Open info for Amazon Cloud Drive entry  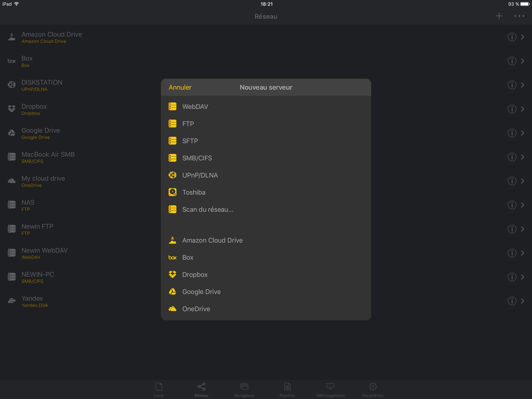[x=512, y=37]
